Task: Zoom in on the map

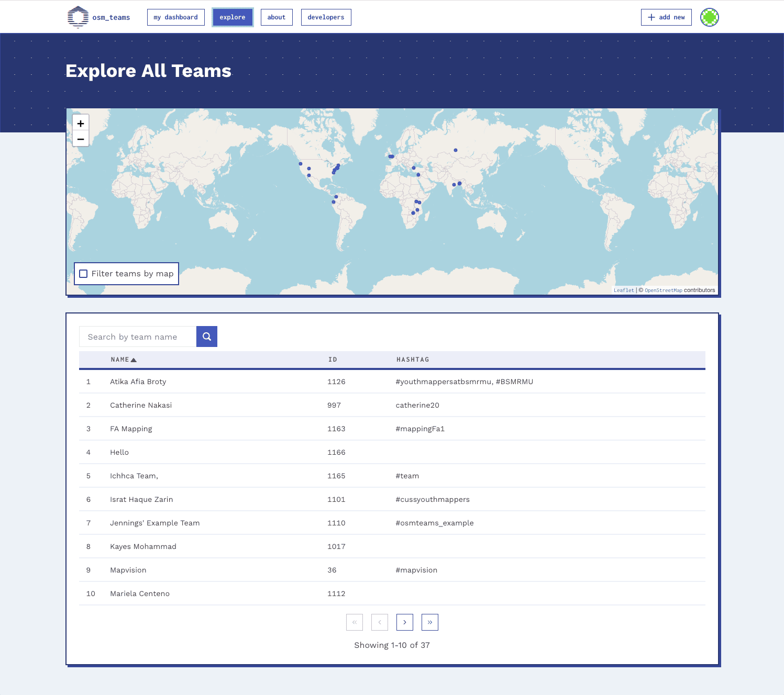Action: 80,123
